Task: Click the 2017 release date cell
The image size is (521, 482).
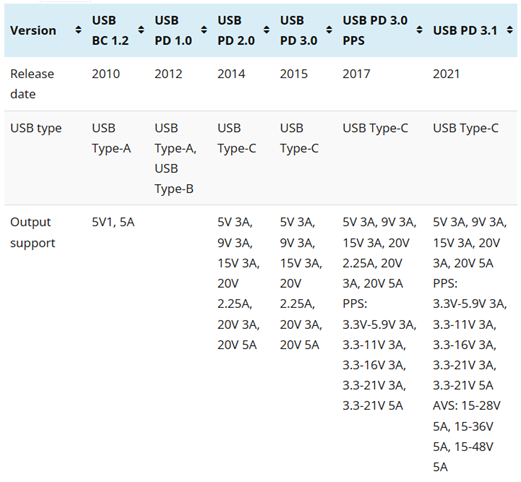Action: coord(356,74)
